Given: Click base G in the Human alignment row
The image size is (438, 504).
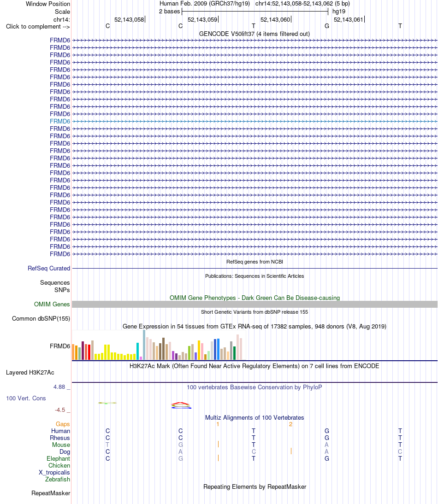Looking at the screenshot, I should click(327, 431).
